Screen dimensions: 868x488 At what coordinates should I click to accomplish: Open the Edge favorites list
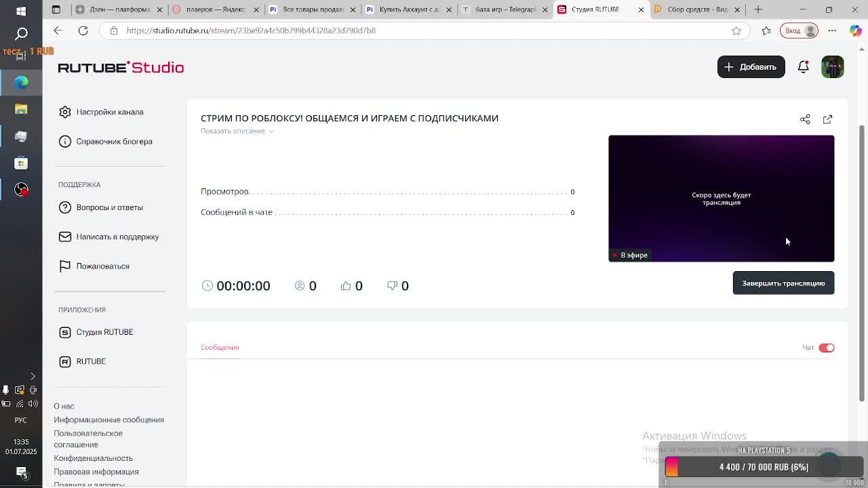pos(766,30)
